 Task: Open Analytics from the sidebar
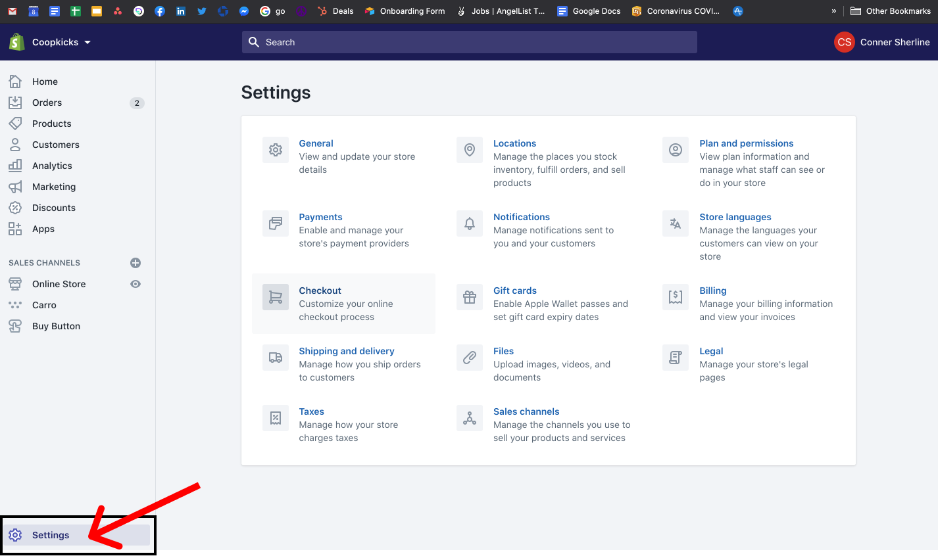52,166
